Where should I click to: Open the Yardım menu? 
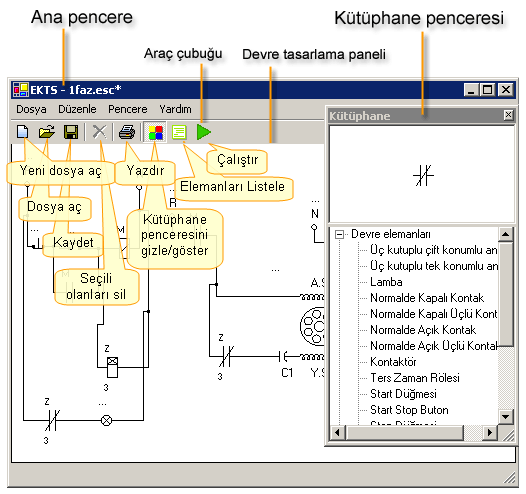(x=175, y=109)
